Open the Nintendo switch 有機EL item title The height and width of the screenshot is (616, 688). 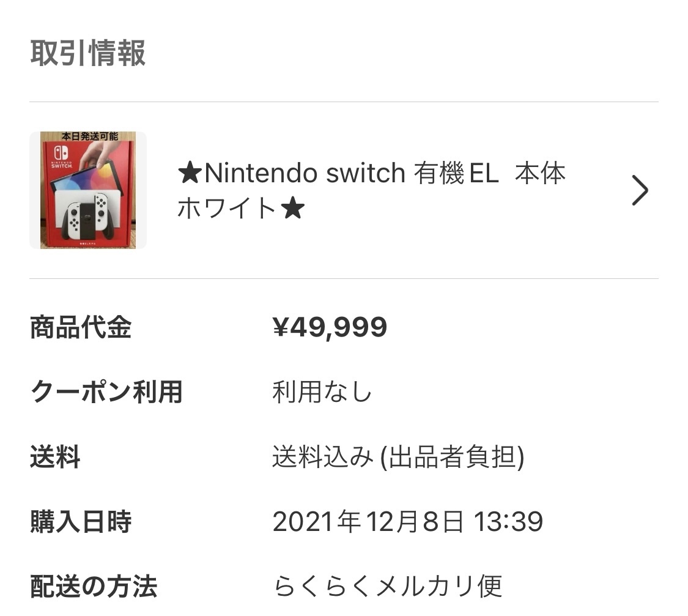click(x=371, y=174)
